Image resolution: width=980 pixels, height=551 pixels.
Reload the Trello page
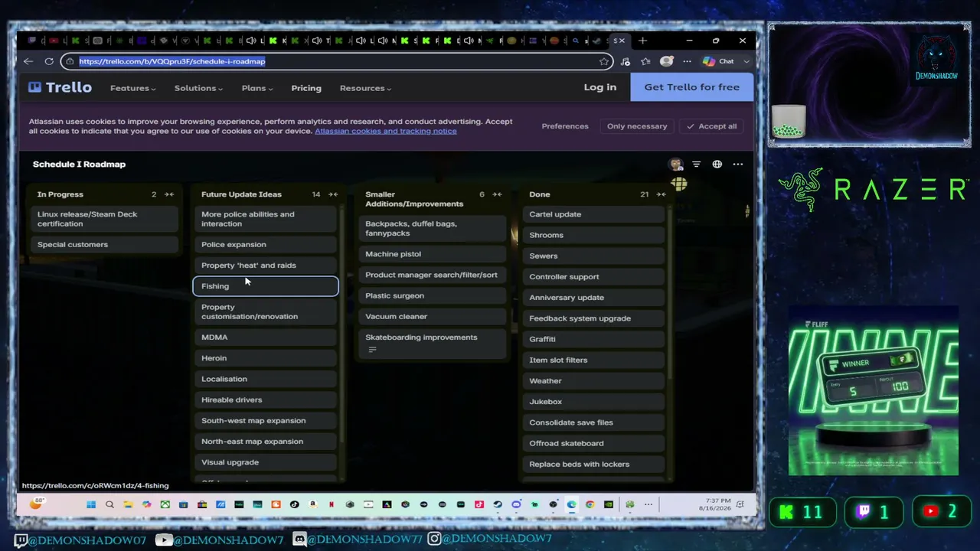click(x=49, y=61)
